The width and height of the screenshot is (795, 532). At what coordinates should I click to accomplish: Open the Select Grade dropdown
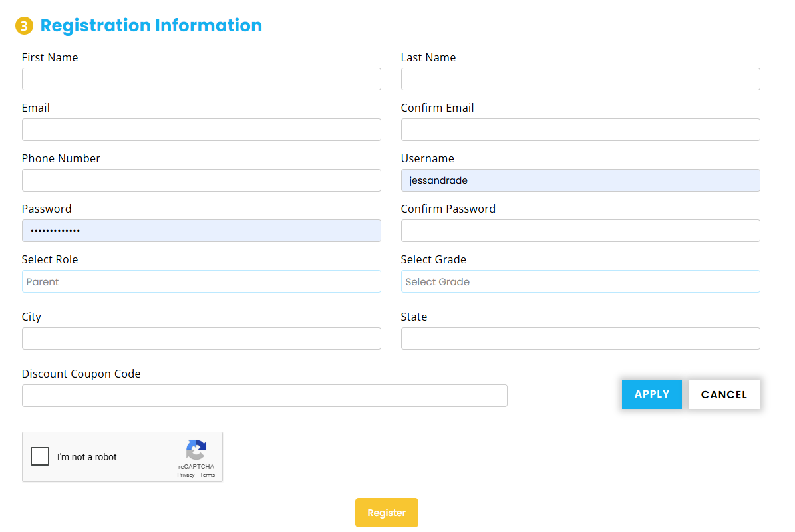tap(580, 281)
